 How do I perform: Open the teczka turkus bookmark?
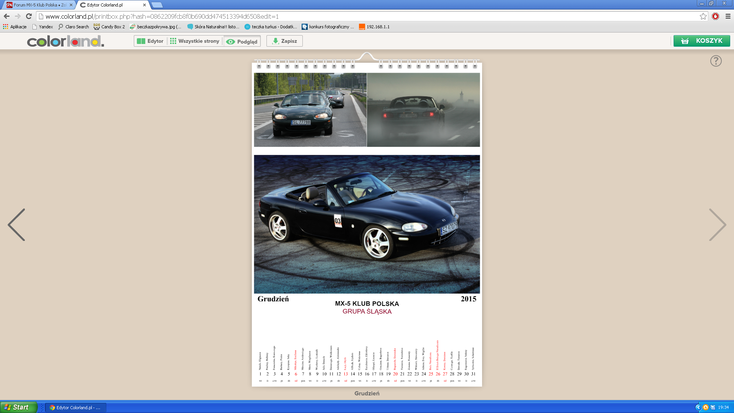click(271, 27)
